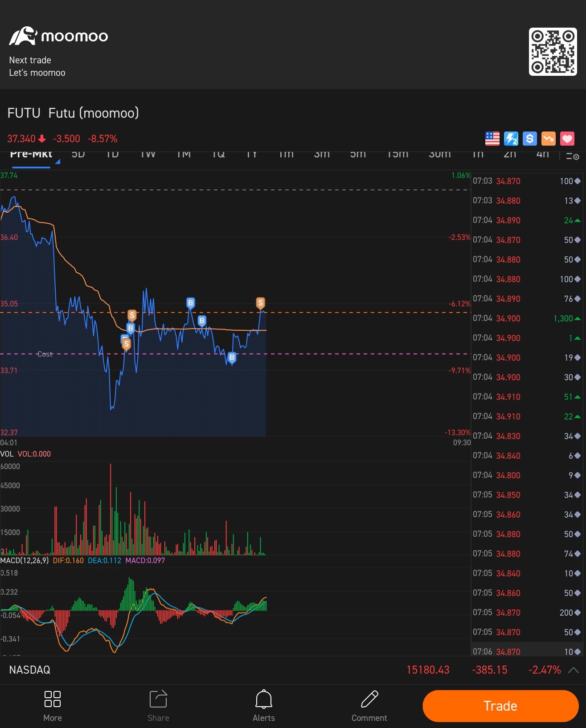Image resolution: width=586 pixels, height=728 pixels.
Task: Tap the 07:05 trade row with 200 volume
Action: click(x=527, y=613)
